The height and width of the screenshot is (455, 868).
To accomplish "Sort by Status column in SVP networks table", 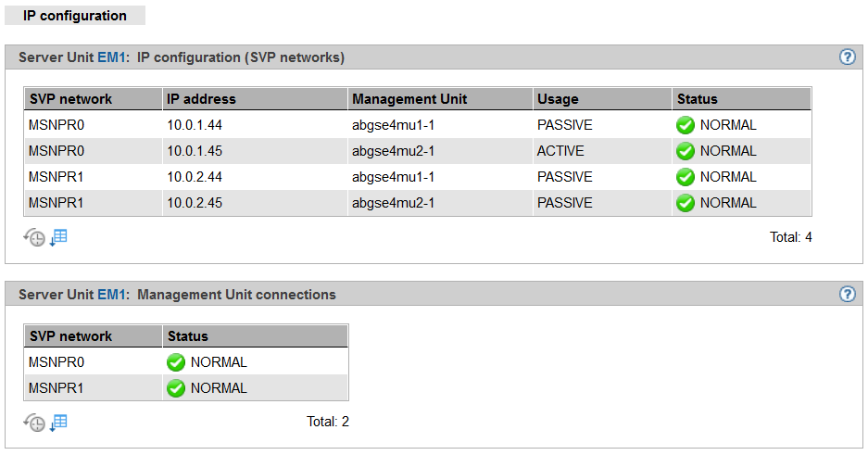I will 698,99.
